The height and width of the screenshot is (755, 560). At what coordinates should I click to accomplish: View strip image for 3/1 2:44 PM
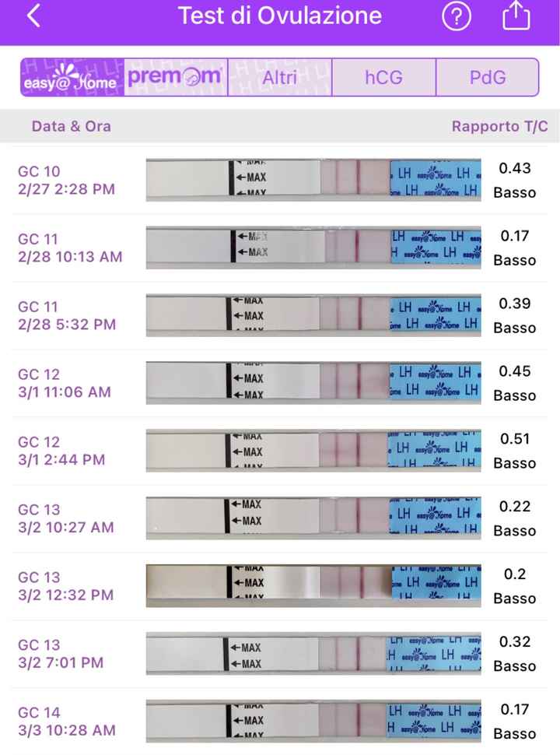coord(313,451)
